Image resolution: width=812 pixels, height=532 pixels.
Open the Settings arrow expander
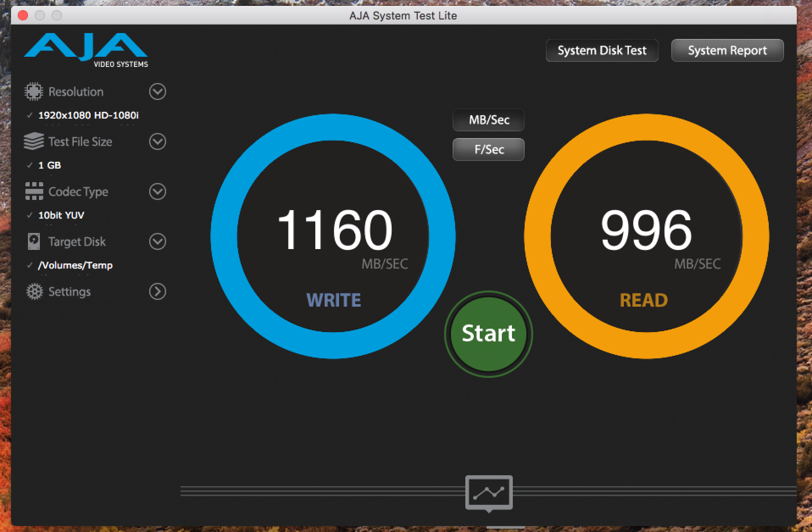(x=157, y=291)
